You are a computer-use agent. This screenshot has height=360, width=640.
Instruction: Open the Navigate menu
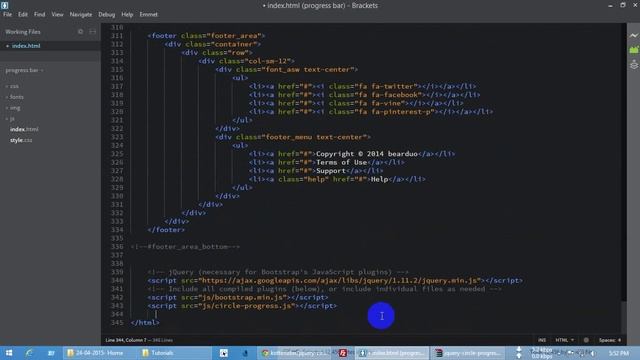[81, 14]
